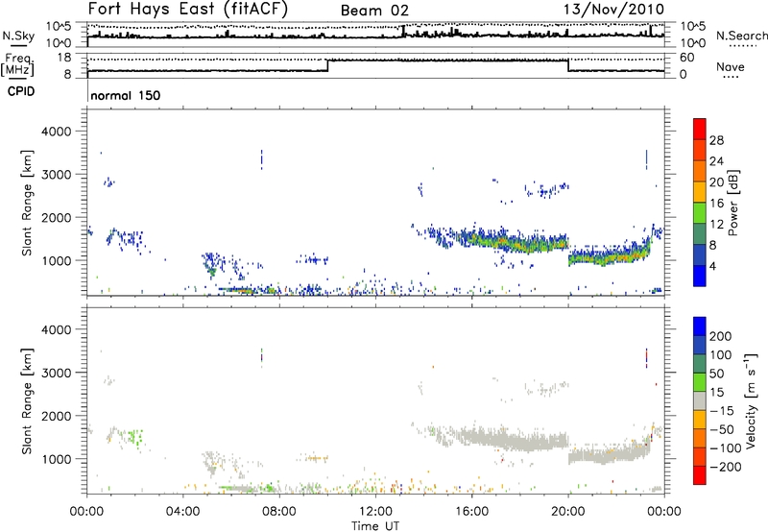Image resolution: width=768 pixels, height=532 pixels.
Task: Select the 'Velocity [m s⁻¹]' colorbar title
Action: click(x=751, y=400)
